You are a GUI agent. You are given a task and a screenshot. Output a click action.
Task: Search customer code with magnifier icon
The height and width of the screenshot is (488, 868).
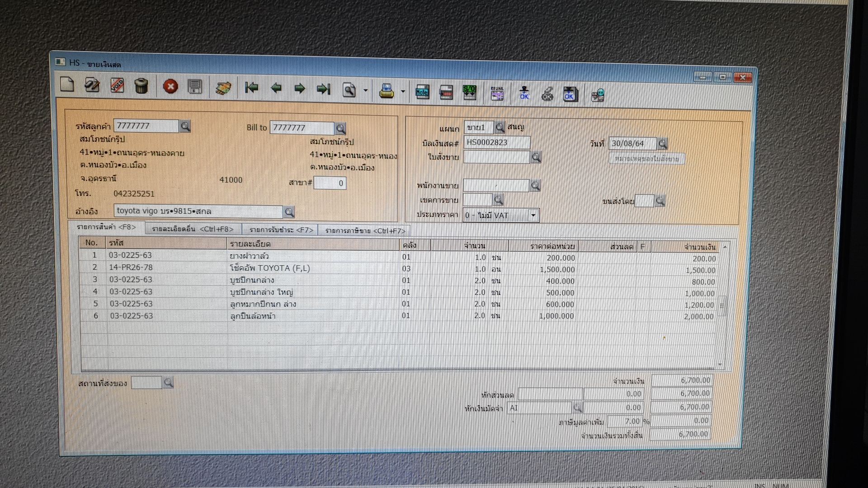[185, 126]
